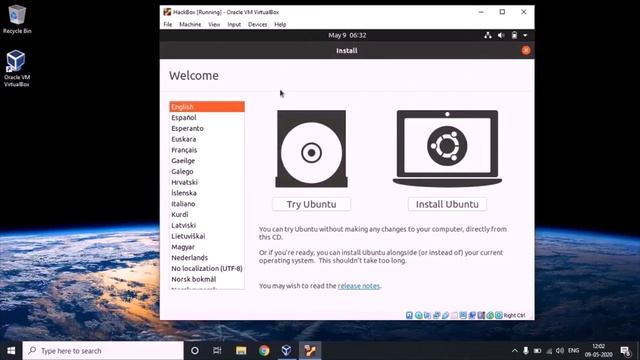This screenshot has height=360, width=640.
Task: Click the shared folders status icon
Action: (454, 315)
